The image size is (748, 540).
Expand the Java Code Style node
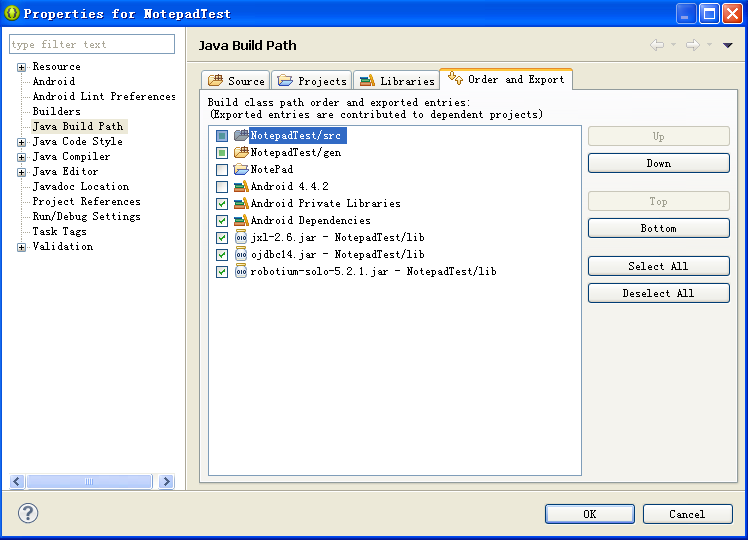point(21,142)
